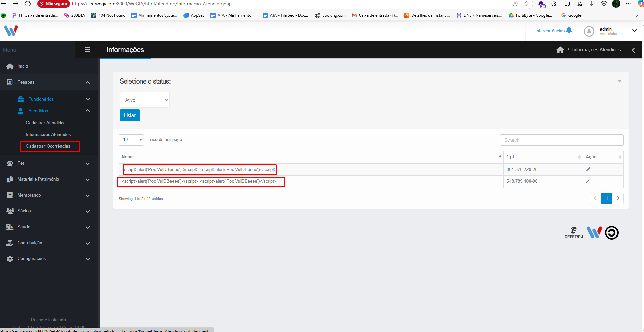Reload the page in browser
The image size is (644, 332).
(x=28, y=4)
